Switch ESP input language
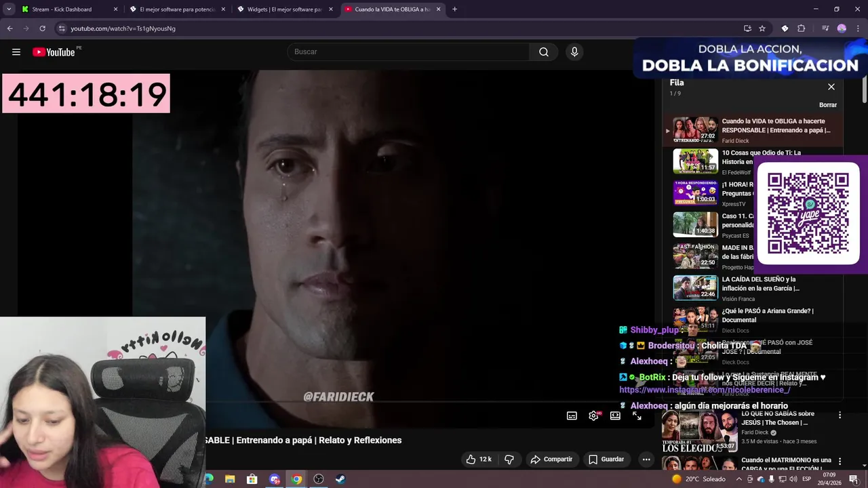 point(807,479)
